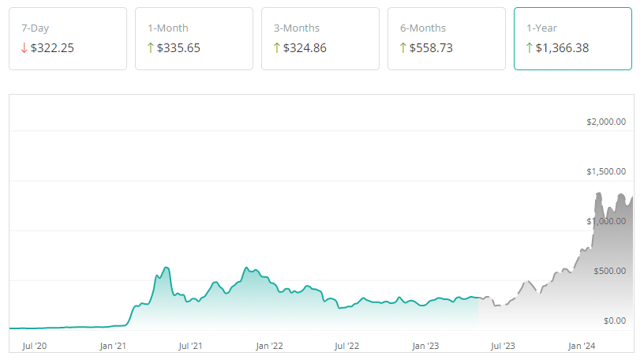Click the orange down arrow beside $322.25
This screenshot has height=360, width=644.
[x=24, y=48]
